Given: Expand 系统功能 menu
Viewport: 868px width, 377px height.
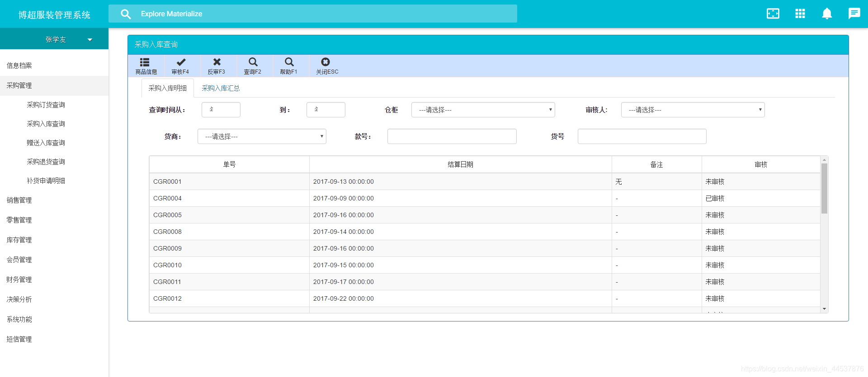Looking at the screenshot, I should tap(54, 319).
